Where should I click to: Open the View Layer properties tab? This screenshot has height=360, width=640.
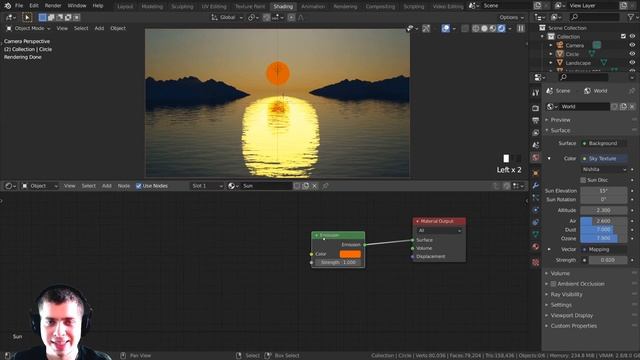point(536,133)
